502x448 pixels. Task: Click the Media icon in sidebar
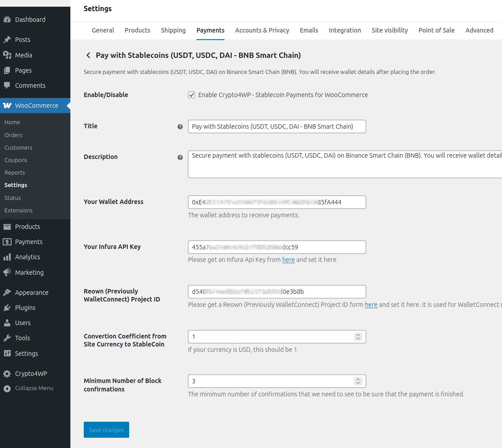[x=7, y=55]
